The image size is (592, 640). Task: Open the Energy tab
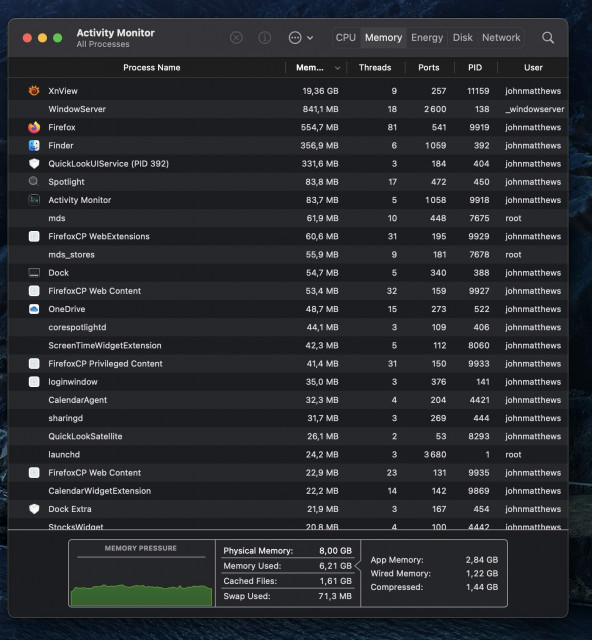[427, 38]
